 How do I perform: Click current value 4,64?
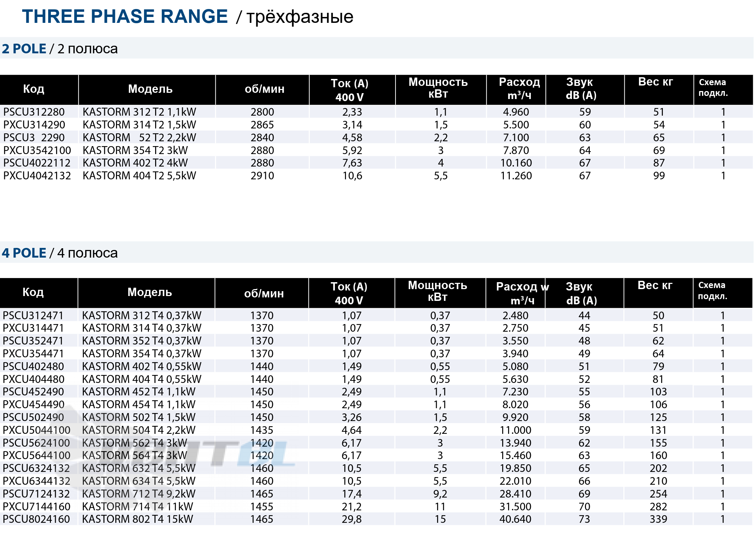(x=352, y=430)
